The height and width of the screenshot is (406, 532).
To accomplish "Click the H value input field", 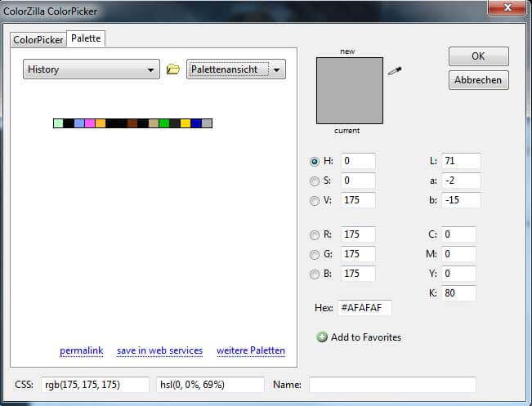I will click(x=358, y=161).
